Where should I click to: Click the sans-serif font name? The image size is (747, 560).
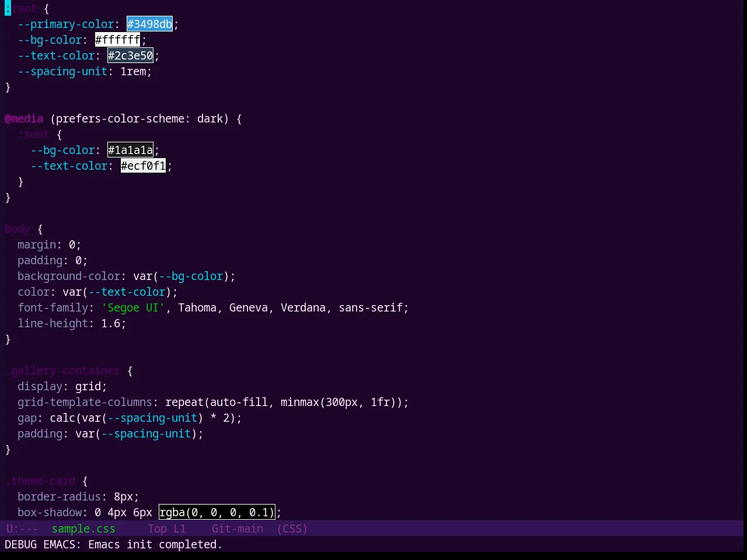tap(371, 307)
